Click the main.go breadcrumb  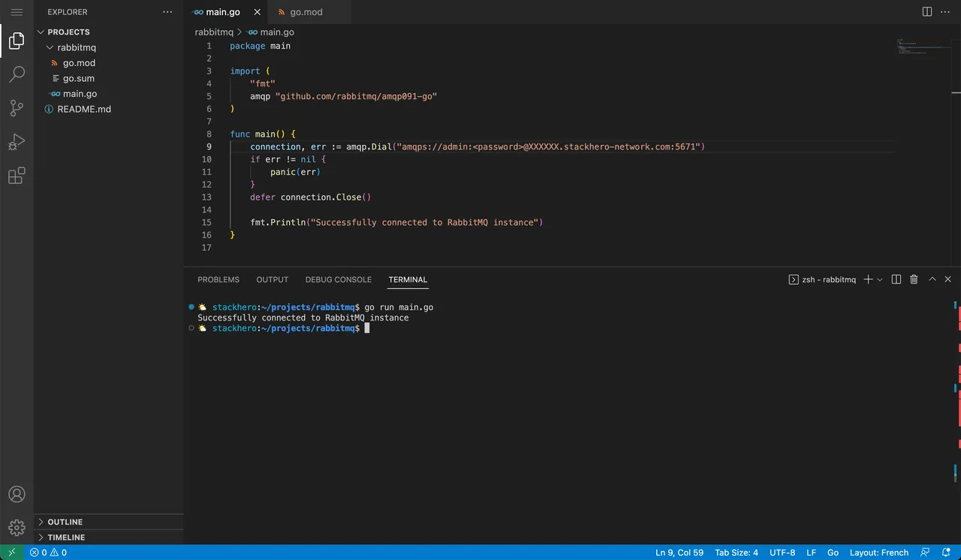pyautogui.click(x=271, y=32)
